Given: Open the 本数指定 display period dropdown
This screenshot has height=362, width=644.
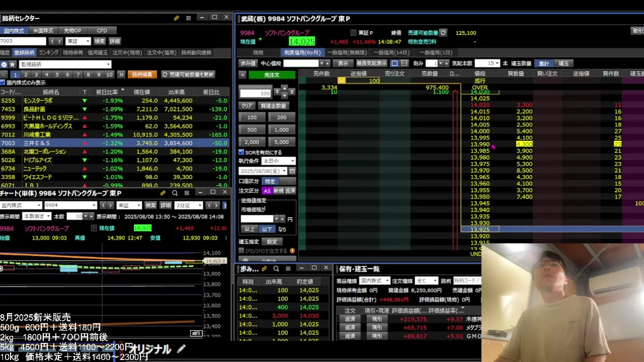Looking at the screenshot, I should [38, 216].
